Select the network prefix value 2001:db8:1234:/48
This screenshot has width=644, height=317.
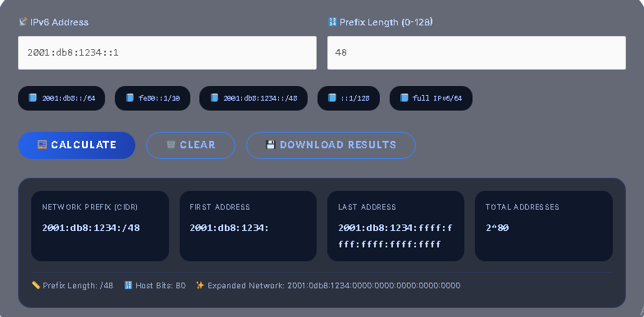tap(91, 228)
